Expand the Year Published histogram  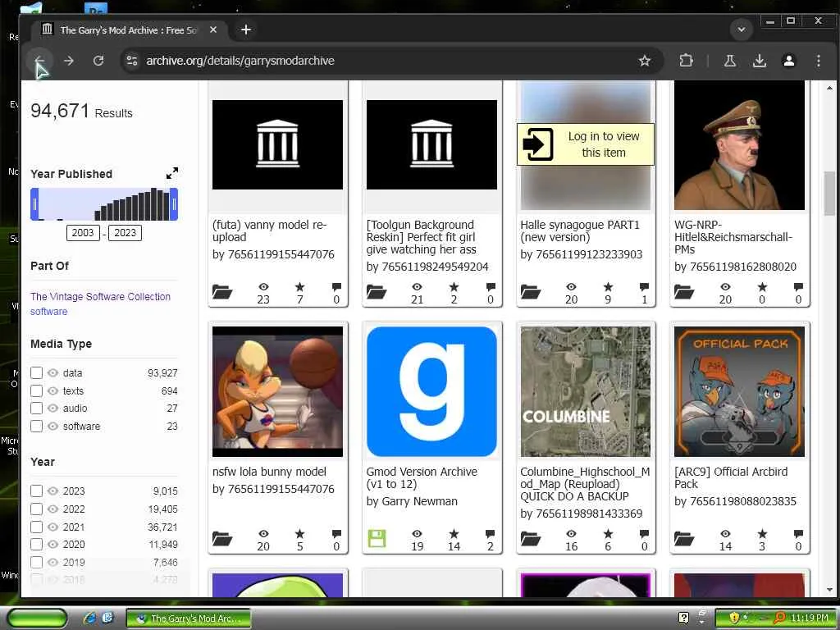[x=172, y=173]
